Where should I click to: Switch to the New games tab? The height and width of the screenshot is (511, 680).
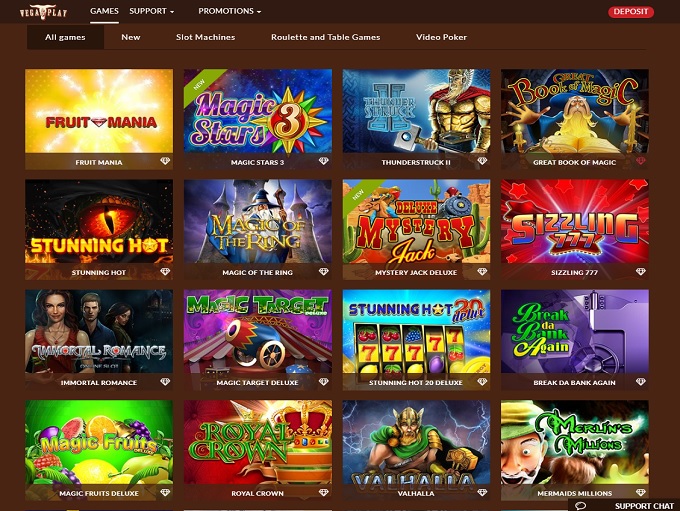pyautogui.click(x=131, y=37)
